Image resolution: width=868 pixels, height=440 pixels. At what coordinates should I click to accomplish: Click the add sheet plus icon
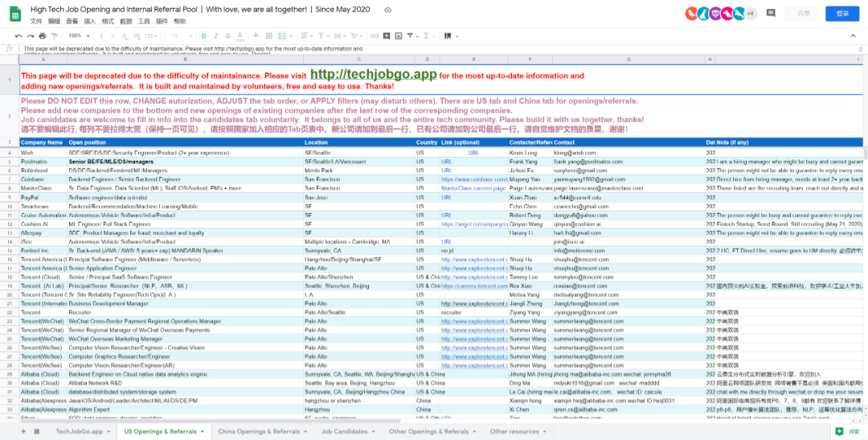[x=23, y=431]
